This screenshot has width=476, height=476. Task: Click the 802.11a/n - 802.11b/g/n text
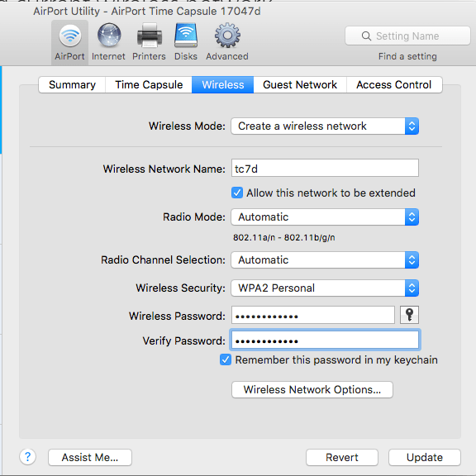pyautogui.click(x=284, y=237)
